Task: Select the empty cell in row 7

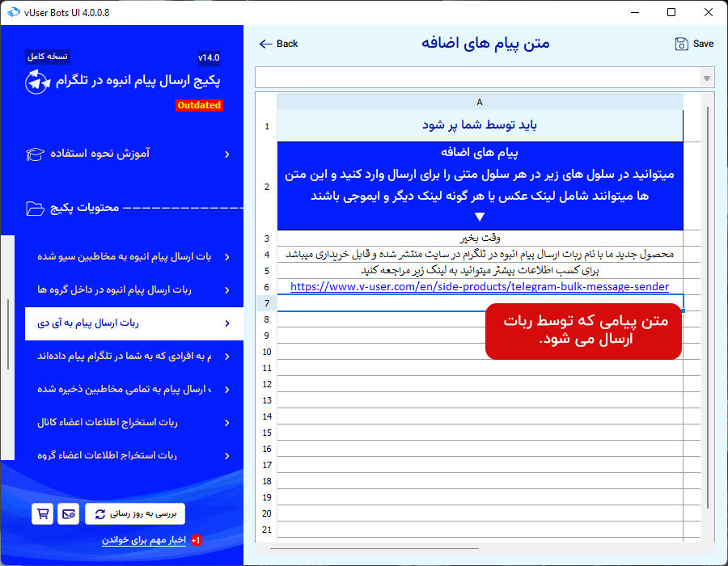Action: click(x=480, y=303)
